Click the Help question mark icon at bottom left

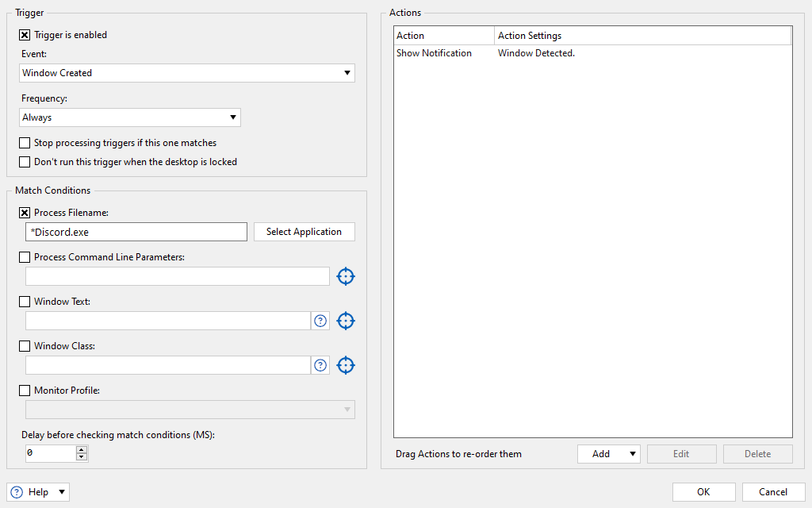[17, 492]
